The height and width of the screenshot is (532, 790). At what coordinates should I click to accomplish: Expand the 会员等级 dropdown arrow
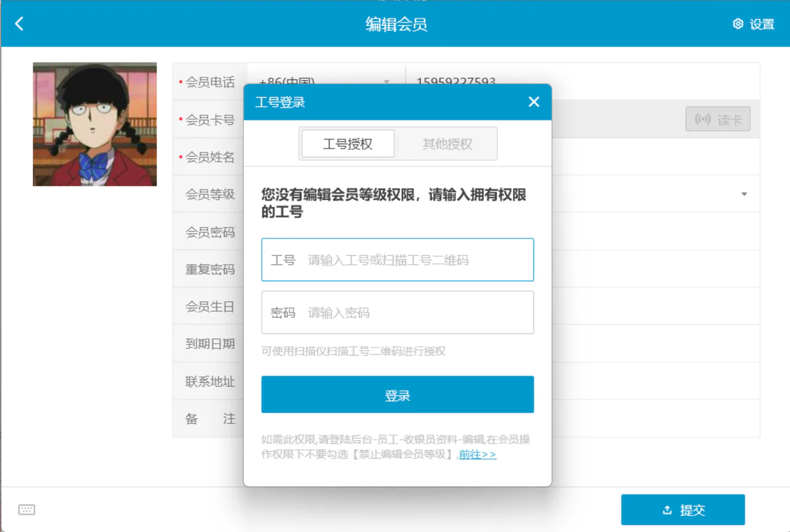[x=744, y=194]
